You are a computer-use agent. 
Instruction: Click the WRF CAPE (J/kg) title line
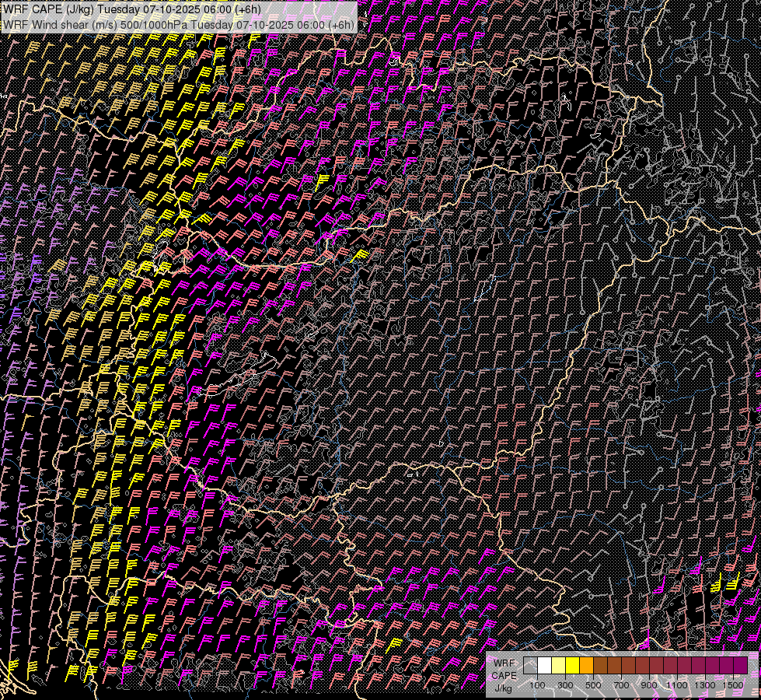132,9
